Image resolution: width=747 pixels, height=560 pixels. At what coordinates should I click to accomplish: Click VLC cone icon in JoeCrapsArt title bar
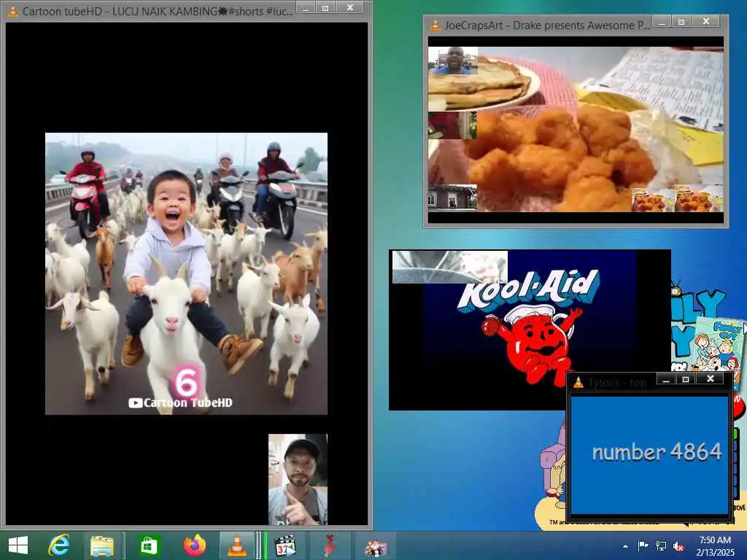click(436, 26)
